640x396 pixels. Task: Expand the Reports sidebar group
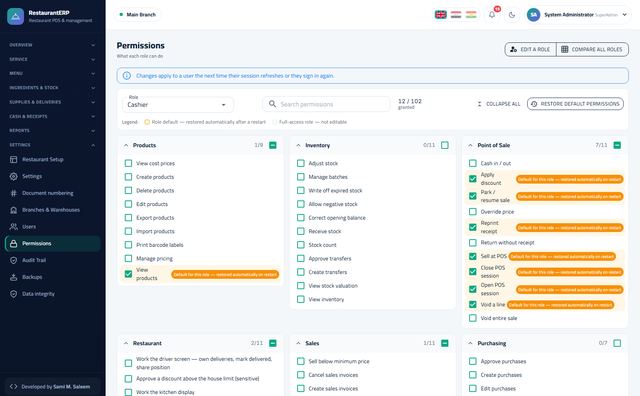click(52, 131)
